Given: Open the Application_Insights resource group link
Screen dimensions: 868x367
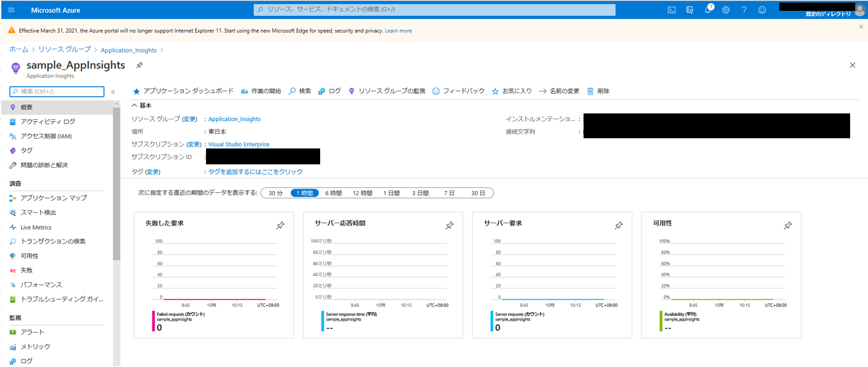Looking at the screenshot, I should [x=235, y=119].
